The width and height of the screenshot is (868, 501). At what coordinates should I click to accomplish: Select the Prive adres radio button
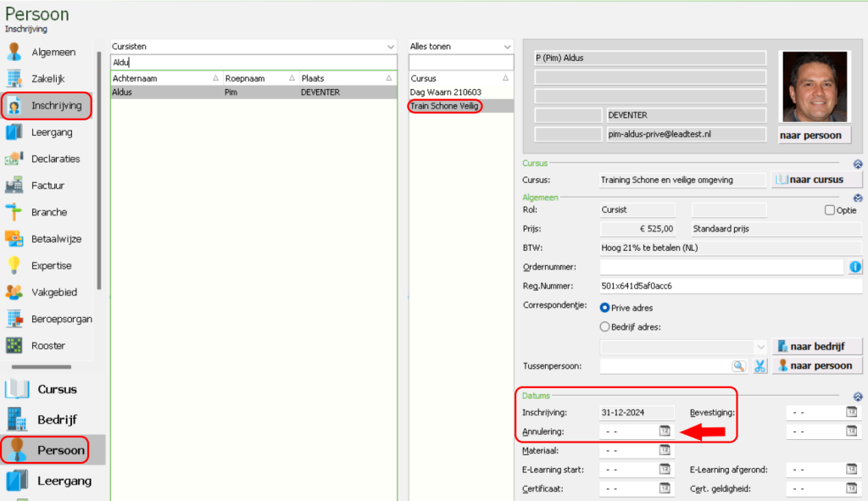(605, 307)
